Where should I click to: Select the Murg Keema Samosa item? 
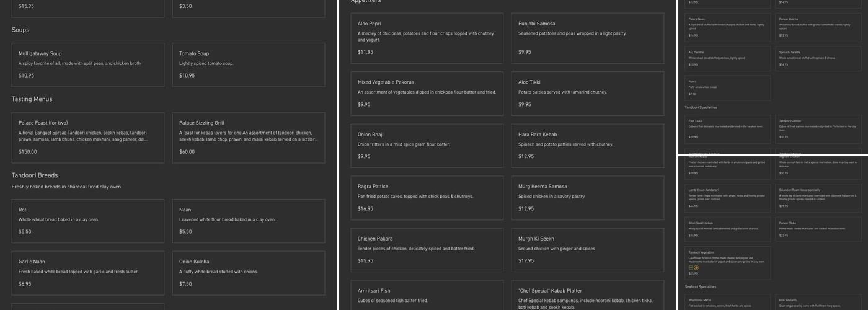coord(587,197)
